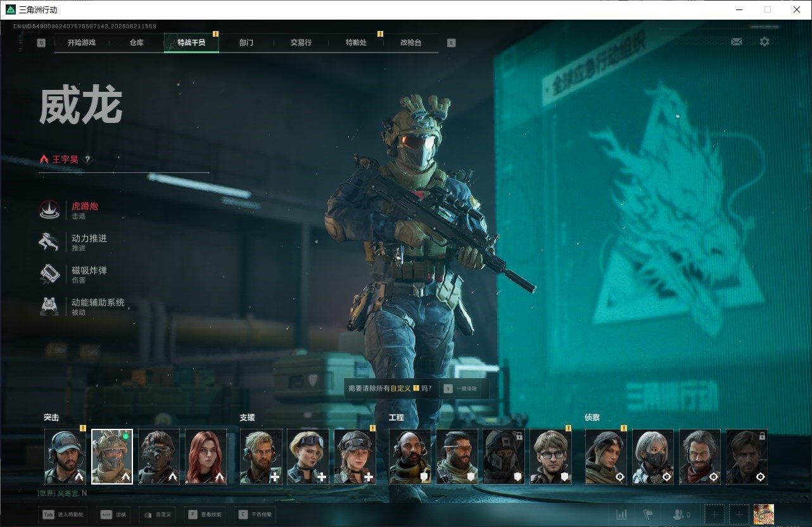
Task: Select the 动力推进 skill icon
Action: [49, 243]
